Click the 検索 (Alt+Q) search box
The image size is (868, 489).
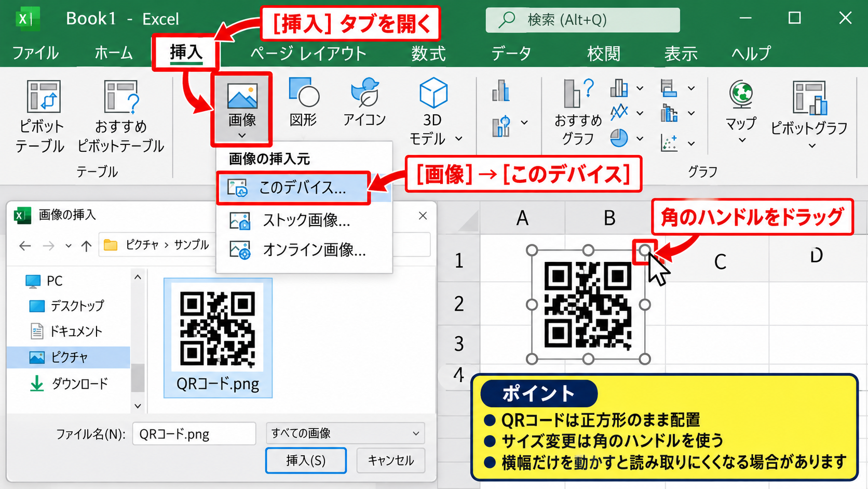[582, 20]
